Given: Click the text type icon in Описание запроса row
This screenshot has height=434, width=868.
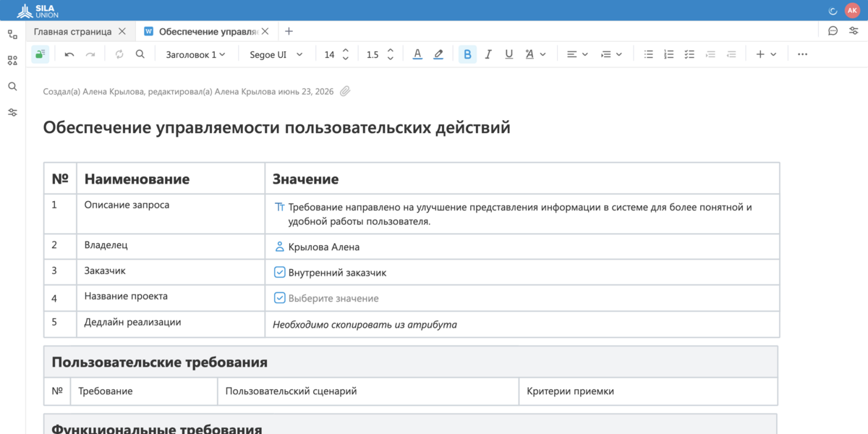Looking at the screenshot, I should point(280,207).
